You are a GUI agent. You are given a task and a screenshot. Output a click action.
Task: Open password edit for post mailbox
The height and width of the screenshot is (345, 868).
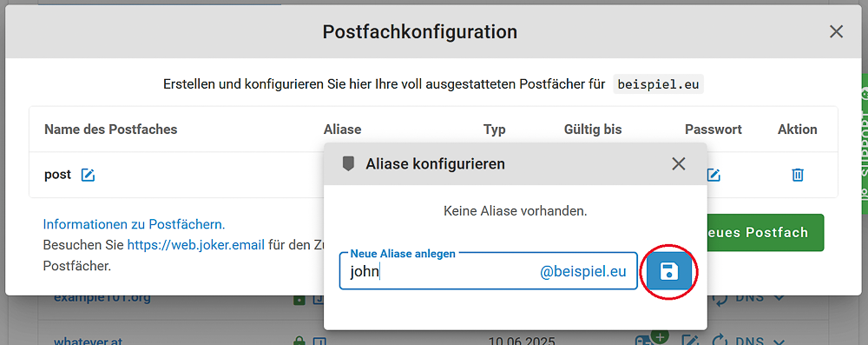coord(713,176)
